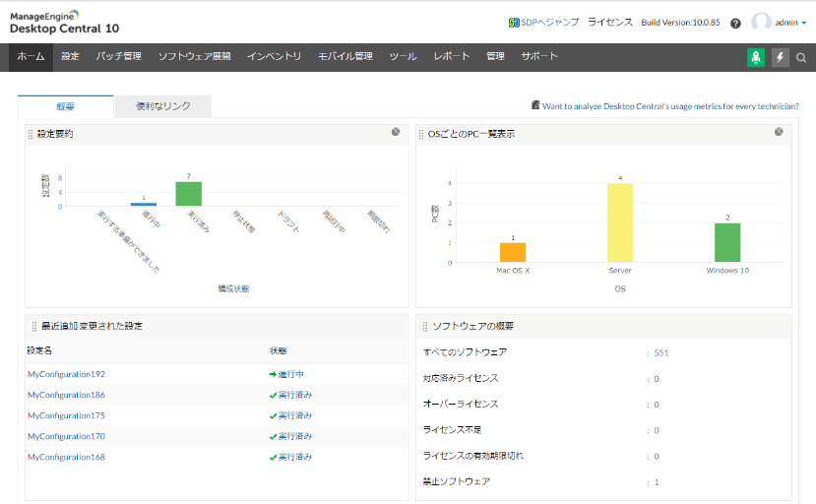
Task: Switch to the 便利なリンク tab
Action: click(x=163, y=106)
